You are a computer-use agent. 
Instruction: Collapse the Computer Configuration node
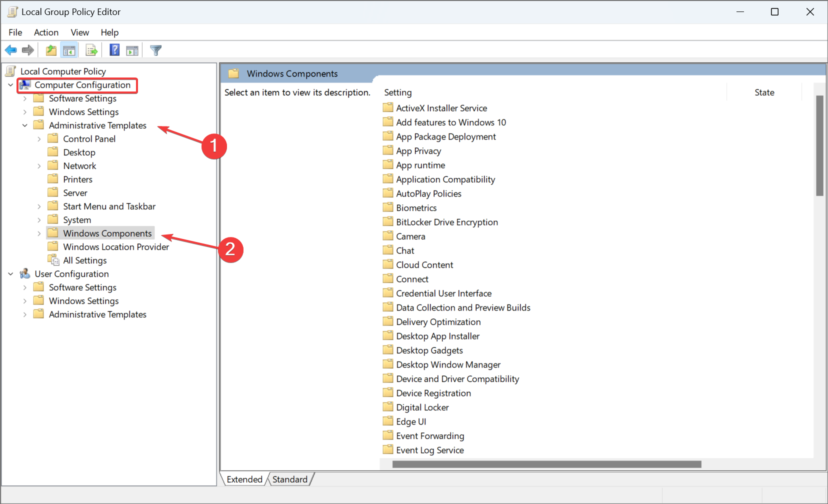[10, 85]
